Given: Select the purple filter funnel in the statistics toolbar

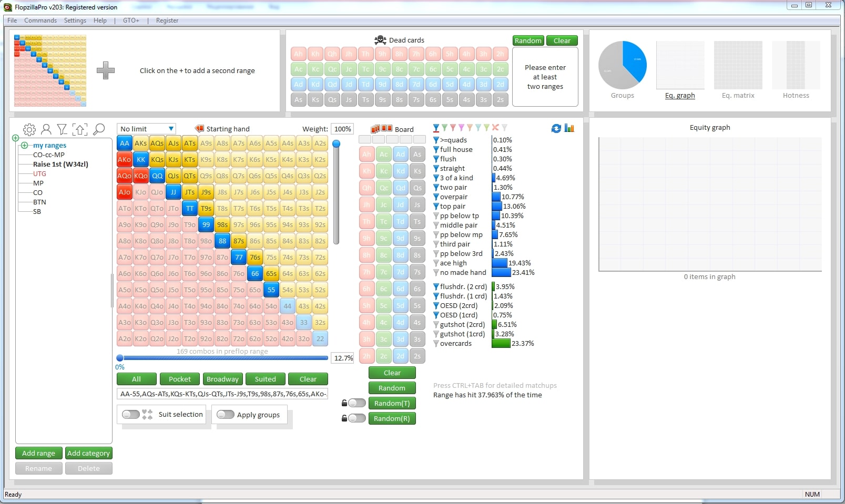Looking at the screenshot, I should [x=461, y=128].
